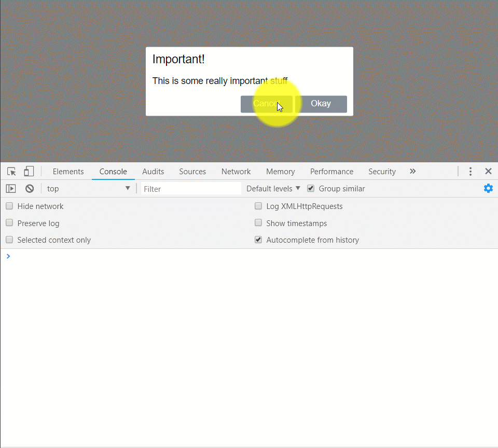Image resolution: width=498 pixels, height=448 pixels.
Task: Open the show console sidebar icon
Action: (x=10, y=188)
